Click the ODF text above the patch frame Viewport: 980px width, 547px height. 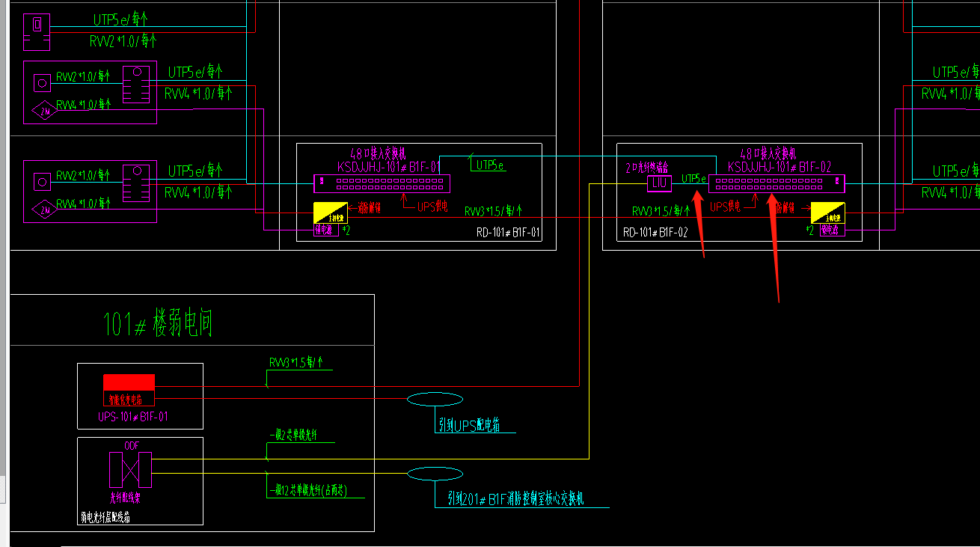[x=131, y=445]
